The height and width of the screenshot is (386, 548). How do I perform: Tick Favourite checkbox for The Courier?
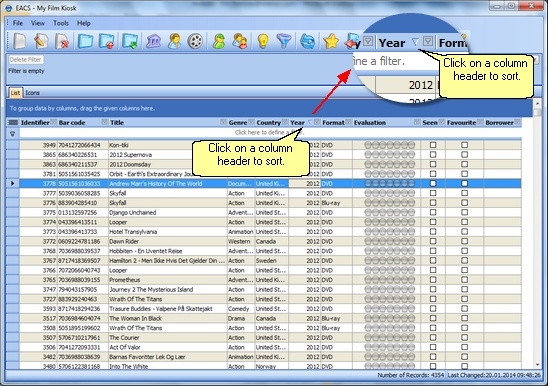point(464,337)
